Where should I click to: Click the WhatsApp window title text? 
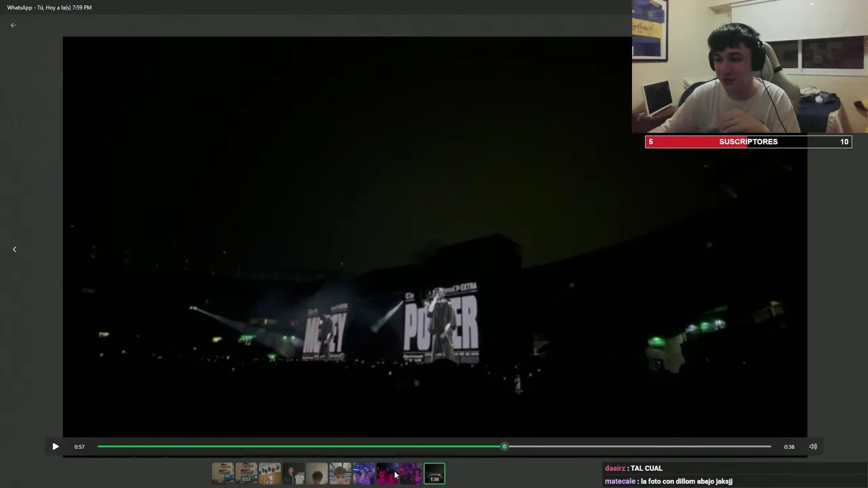pos(50,7)
